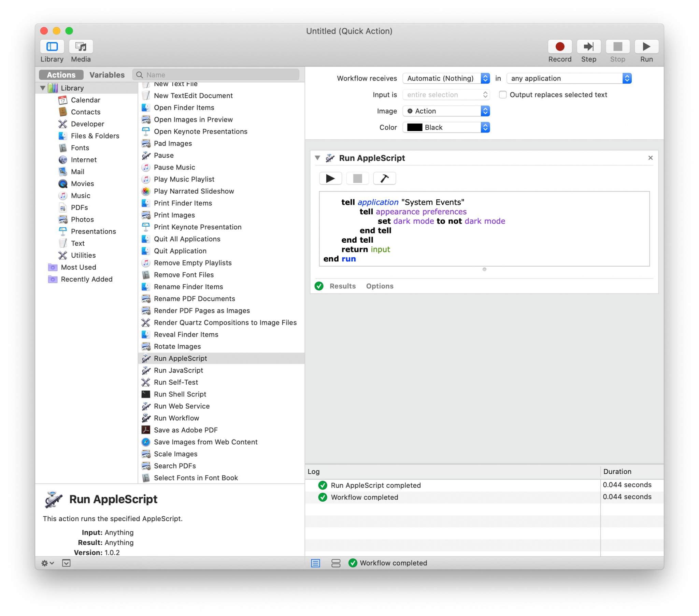Run the workflow from the toolbar
Image resolution: width=699 pixels, height=616 pixels.
[646, 46]
